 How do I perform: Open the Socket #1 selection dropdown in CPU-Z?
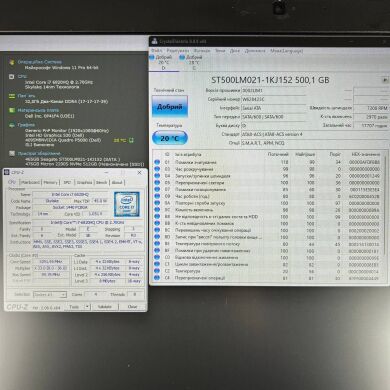click(50, 295)
